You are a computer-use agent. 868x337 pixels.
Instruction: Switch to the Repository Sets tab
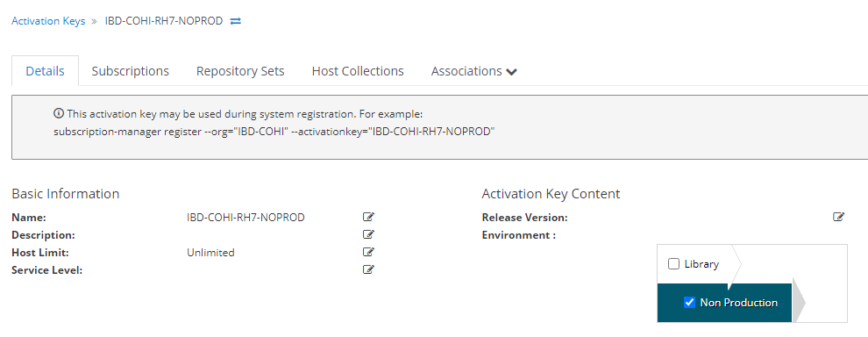pos(240,71)
